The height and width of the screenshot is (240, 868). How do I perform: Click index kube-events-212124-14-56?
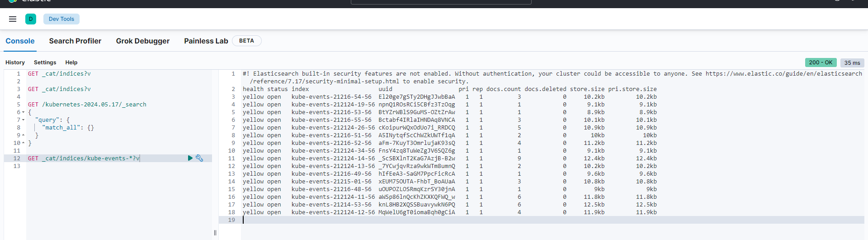pyautogui.click(x=333, y=158)
